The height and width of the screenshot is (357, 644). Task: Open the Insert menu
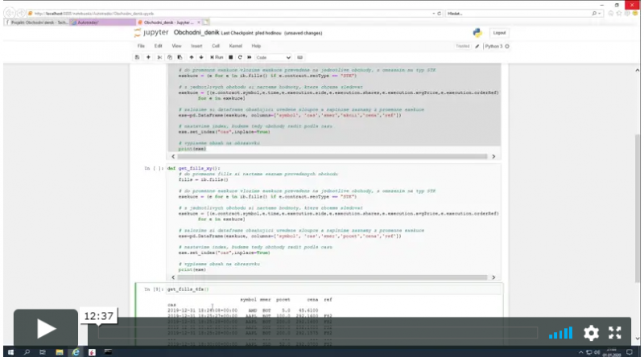tap(196, 46)
